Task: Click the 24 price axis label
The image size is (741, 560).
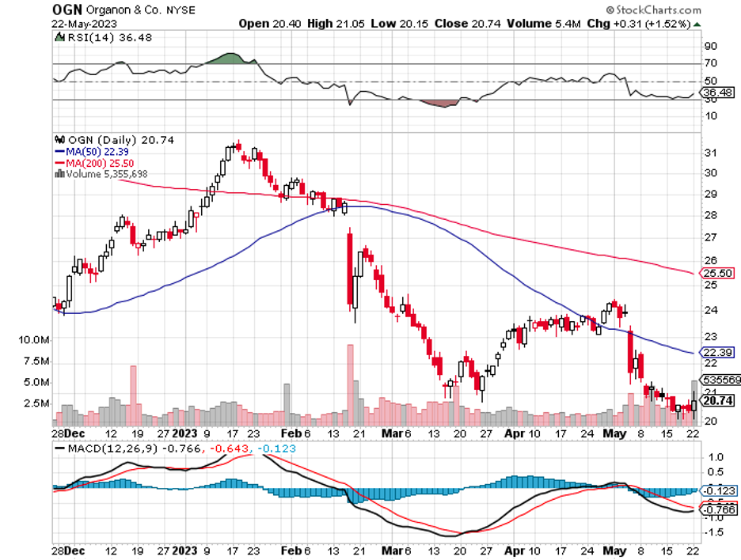Action: (711, 310)
